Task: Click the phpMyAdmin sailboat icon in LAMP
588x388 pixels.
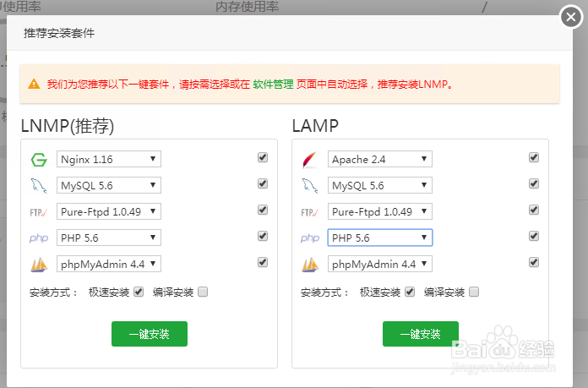Action: coord(310,265)
